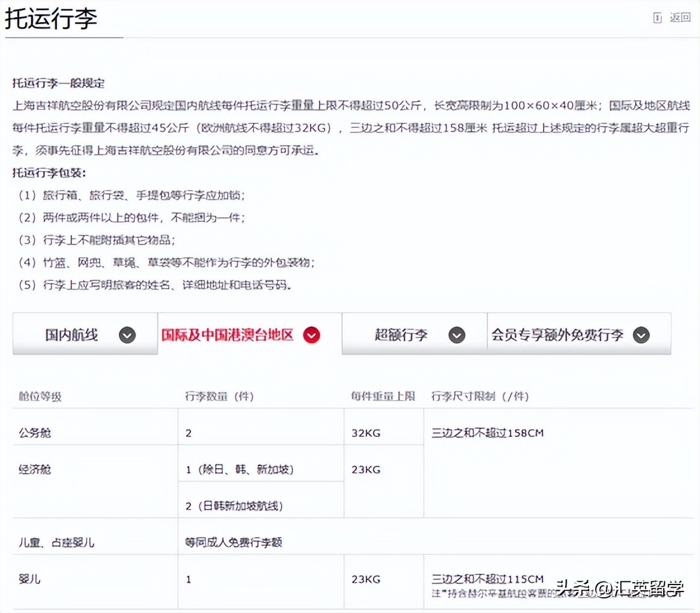
Task: Click the chevron icon on 超额行李 header
Action: 457,334
